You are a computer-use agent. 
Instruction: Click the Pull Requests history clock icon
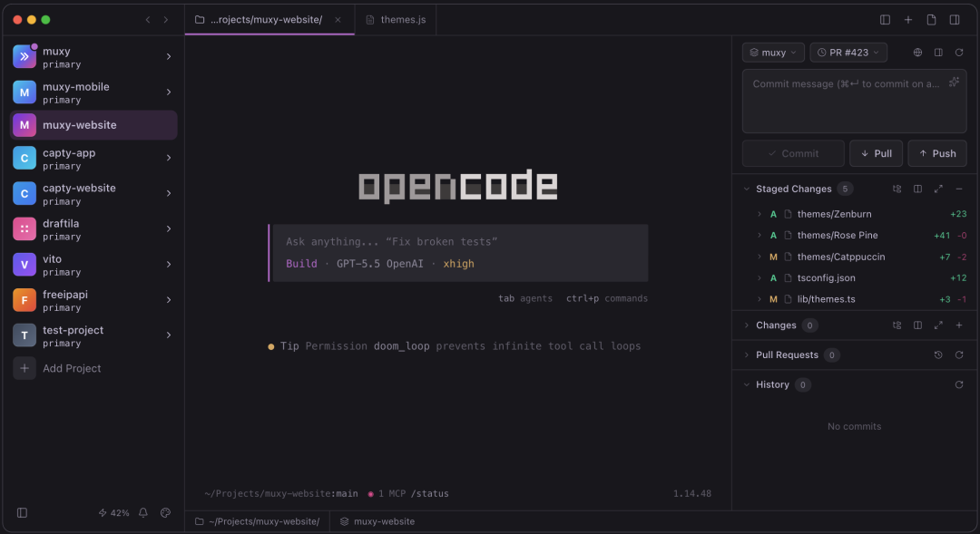pyautogui.click(x=938, y=354)
